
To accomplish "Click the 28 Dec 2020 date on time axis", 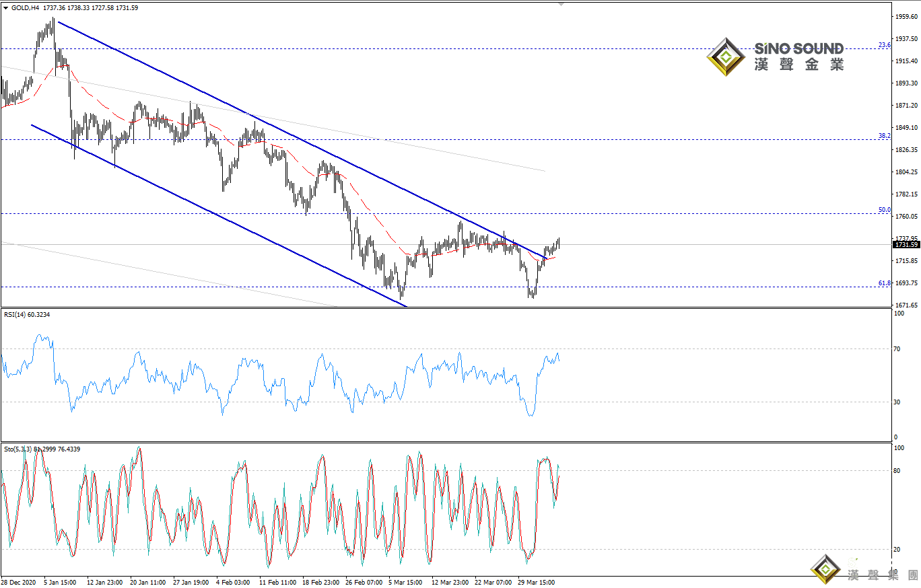I will 19,582.
